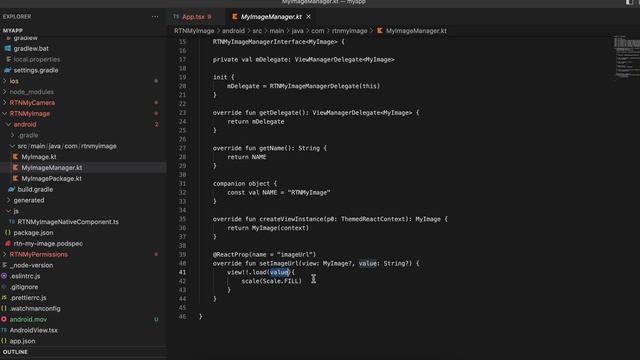The height and width of the screenshot is (360, 640).
Task: Open build.gradle in android folder
Action: 35,189
